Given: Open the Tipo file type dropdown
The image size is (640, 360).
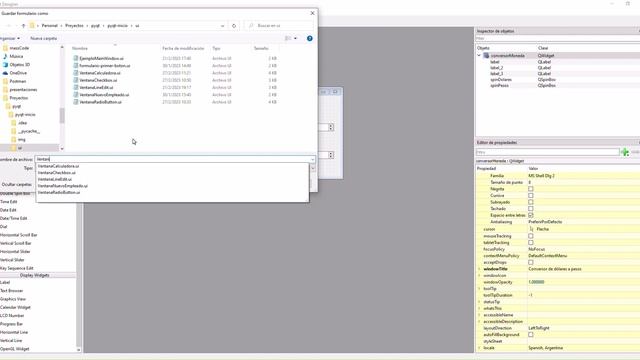Looking at the screenshot, I should pyautogui.click(x=313, y=168).
